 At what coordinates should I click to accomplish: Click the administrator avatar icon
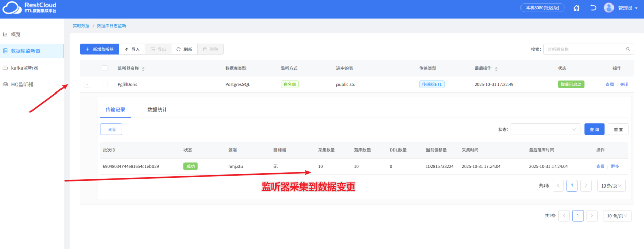coord(608,8)
